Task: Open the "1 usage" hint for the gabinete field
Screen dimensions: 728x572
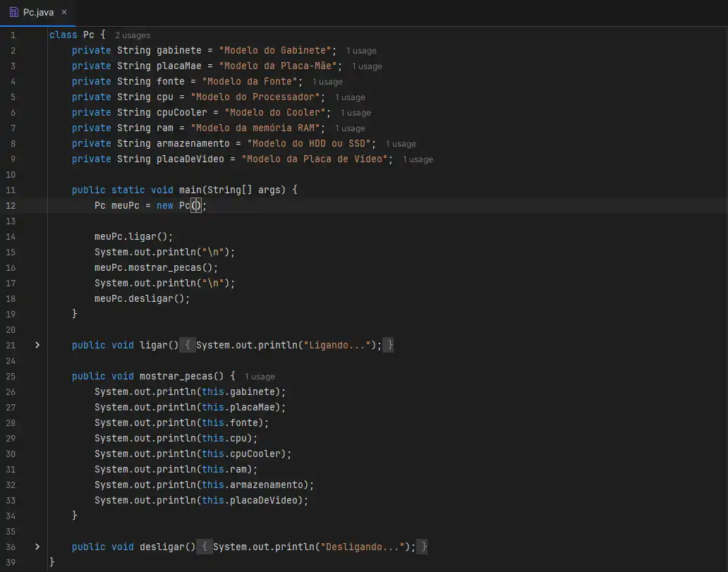Action: point(361,51)
